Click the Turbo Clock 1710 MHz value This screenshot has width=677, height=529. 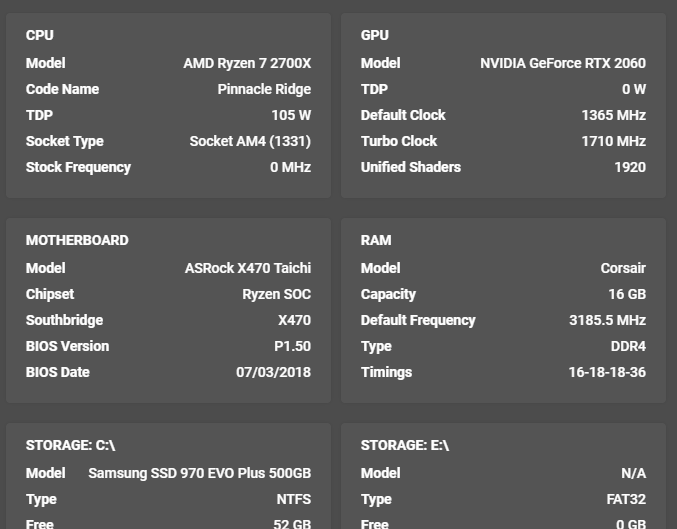(614, 141)
